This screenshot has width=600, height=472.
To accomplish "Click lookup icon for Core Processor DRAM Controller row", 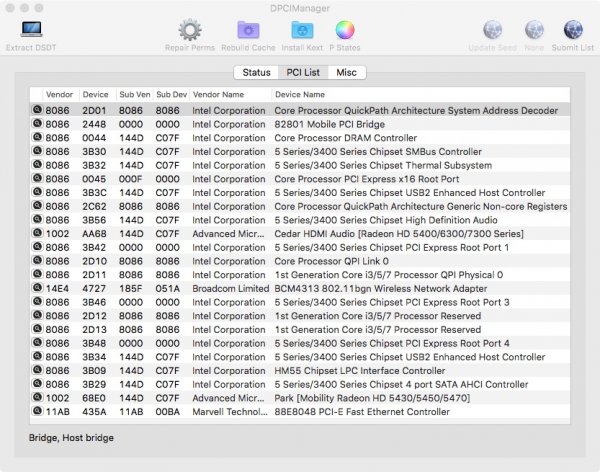I will coord(37,137).
